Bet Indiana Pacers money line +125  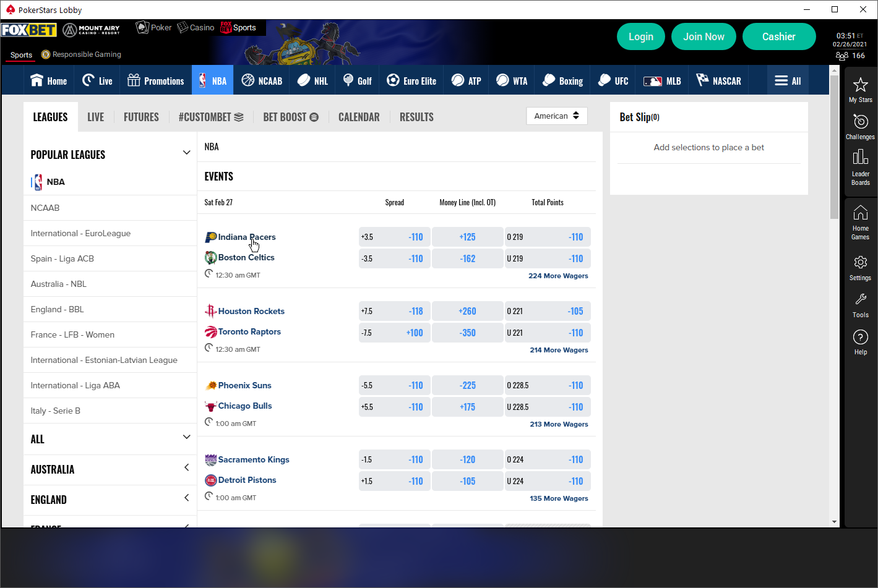(467, 237)
